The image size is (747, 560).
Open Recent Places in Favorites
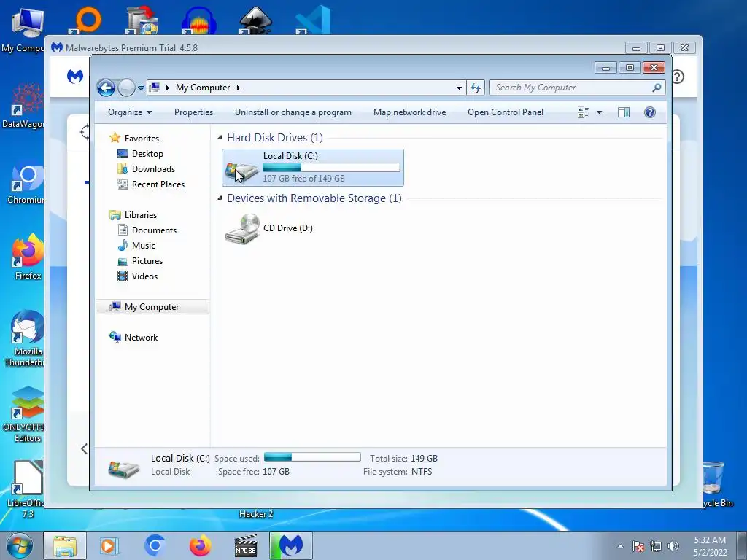(158, 184)
